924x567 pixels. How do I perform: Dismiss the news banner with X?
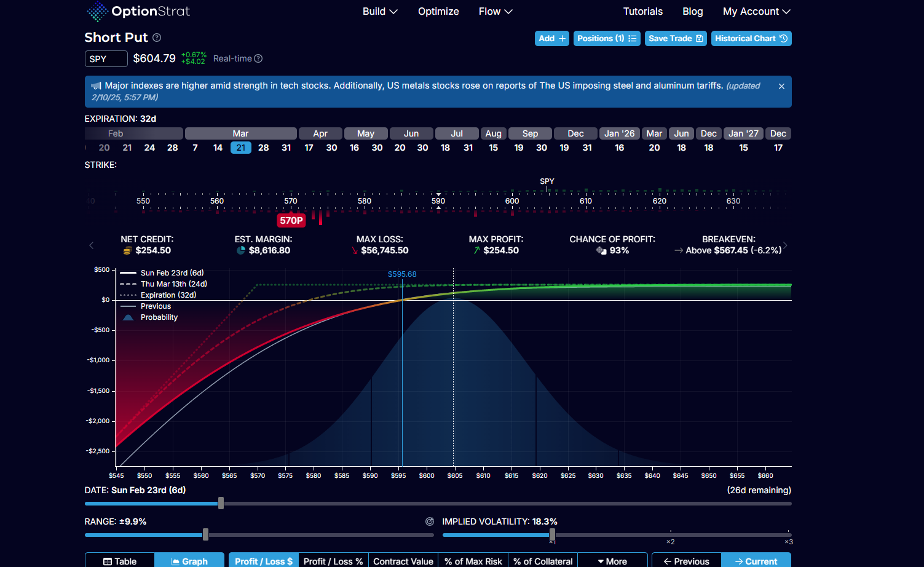click(781, 86)
